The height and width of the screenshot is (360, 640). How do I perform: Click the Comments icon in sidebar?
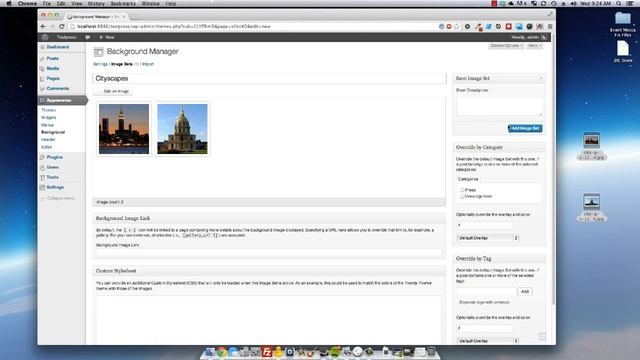[42, 89]
